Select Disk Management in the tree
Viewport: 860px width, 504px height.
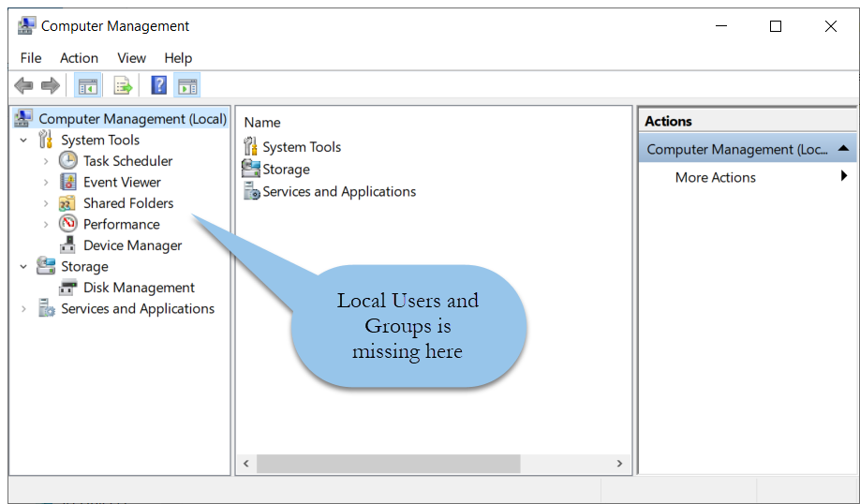tap(139, 288)
